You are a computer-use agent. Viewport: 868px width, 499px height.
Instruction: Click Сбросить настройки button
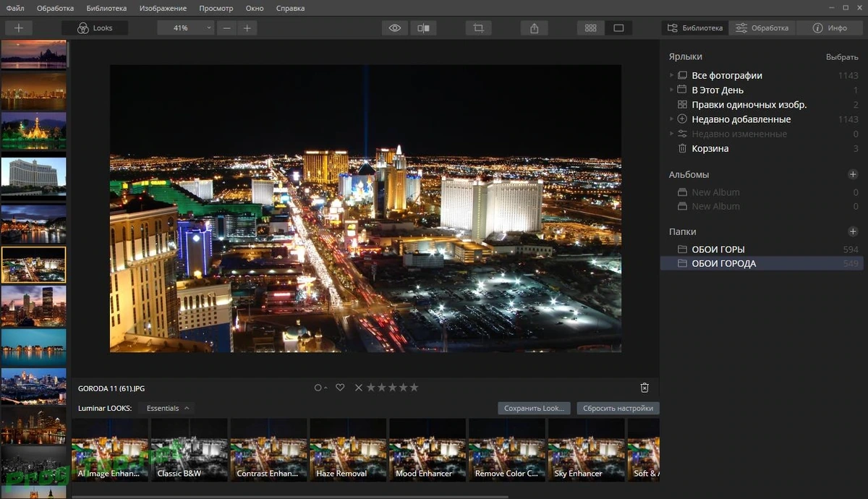coord(618,408)
